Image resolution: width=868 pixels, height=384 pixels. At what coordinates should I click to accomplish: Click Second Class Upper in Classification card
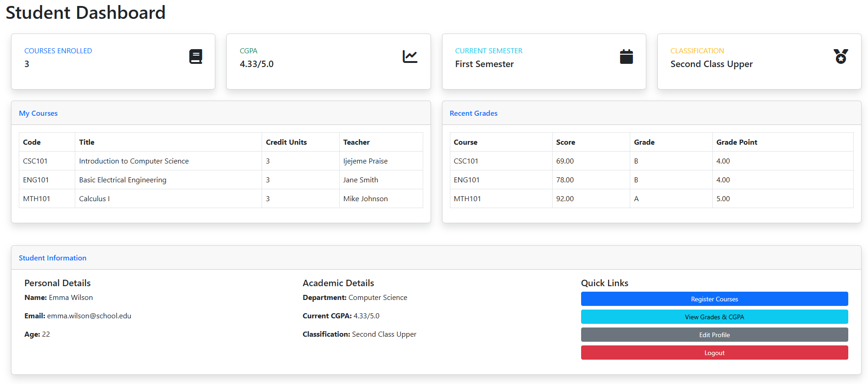(x=711, y=64)
